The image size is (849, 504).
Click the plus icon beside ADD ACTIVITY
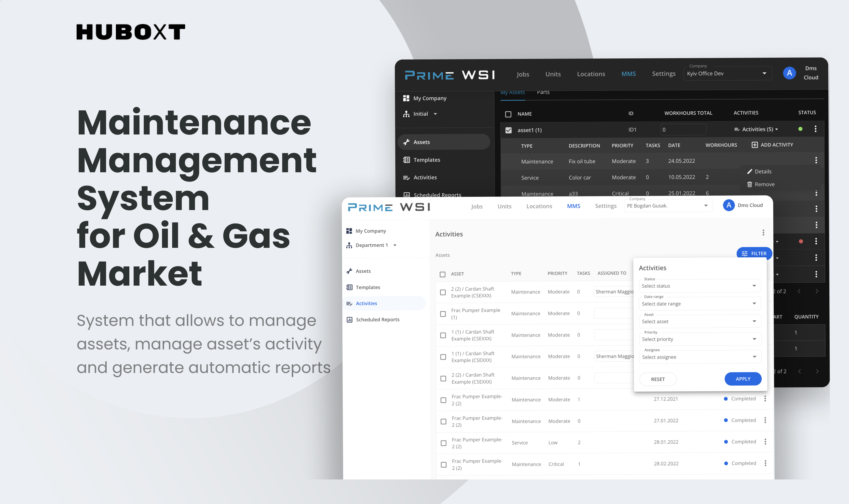point(754,145)
